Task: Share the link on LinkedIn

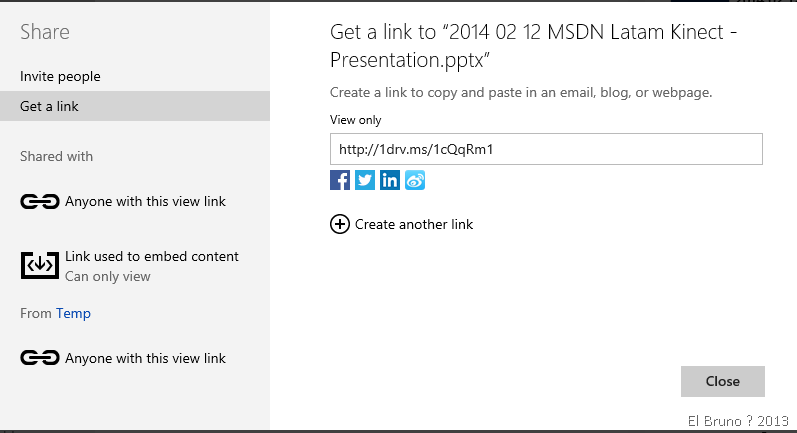Action: point(390,181)
